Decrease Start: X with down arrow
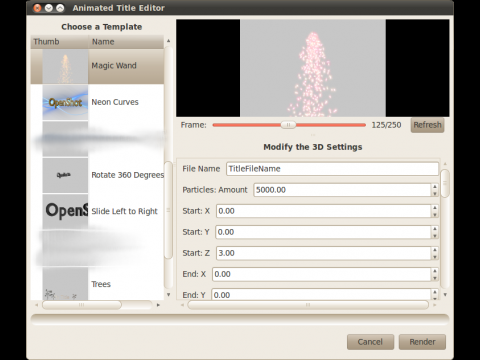The height and width of the screenshot is (360, 480). click(x=435, y=214)
